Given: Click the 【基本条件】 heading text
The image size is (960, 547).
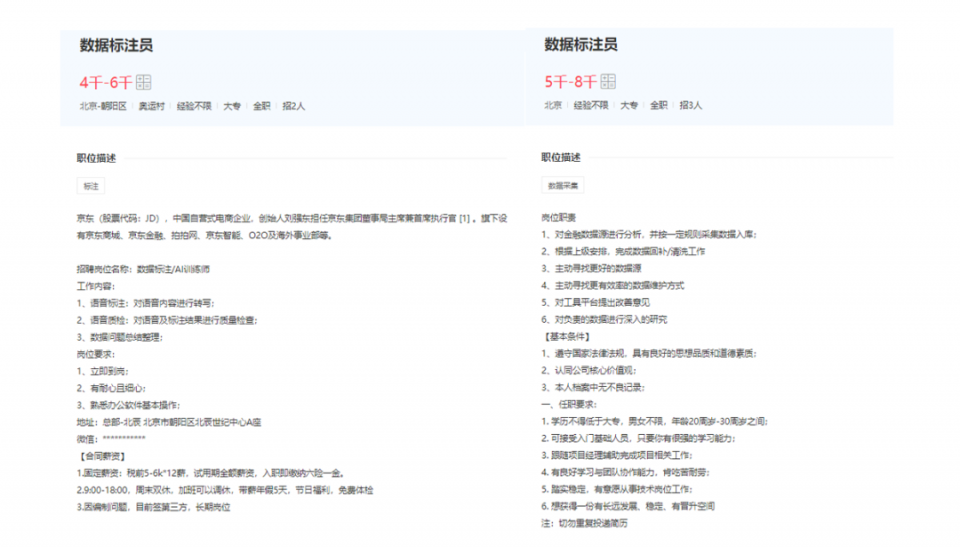Looking at the screenshot, I should pos(567,337).
